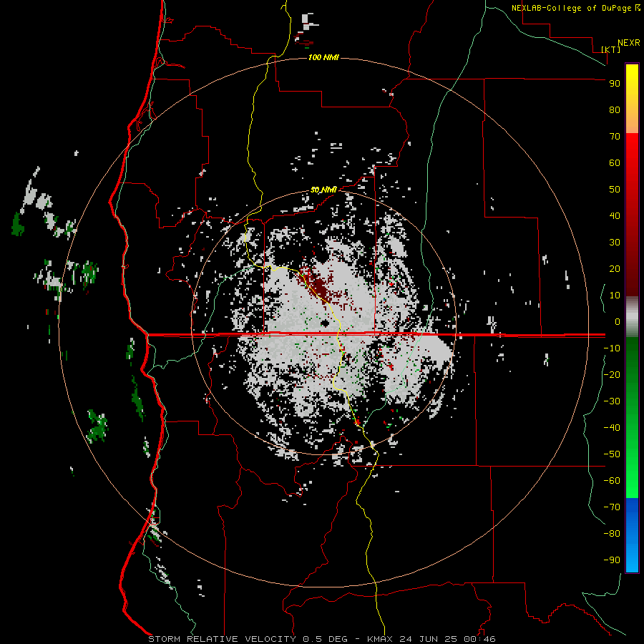
Task: Click the dark blue segment of the color bar
Action: click(632, 512)
